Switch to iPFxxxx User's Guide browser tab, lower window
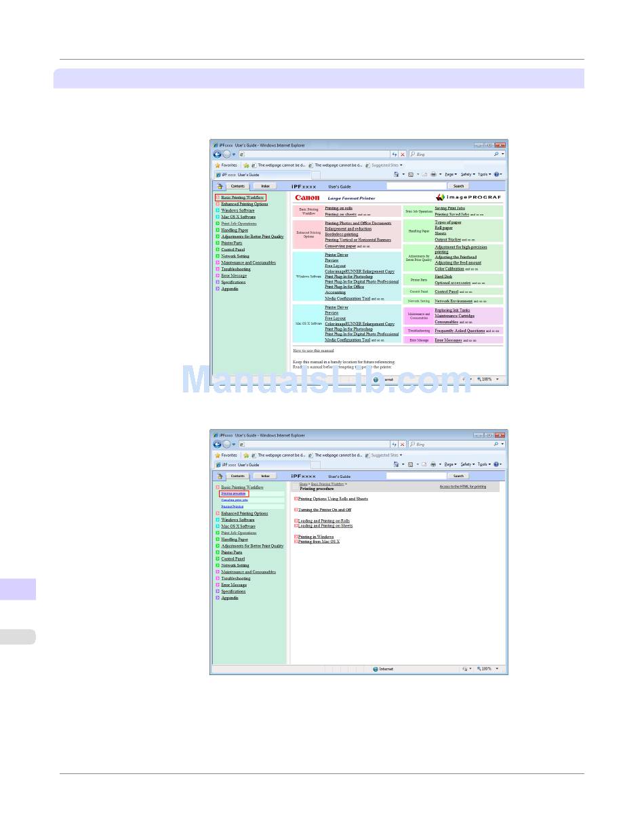The image size is (644, 833). click(262, 465)
